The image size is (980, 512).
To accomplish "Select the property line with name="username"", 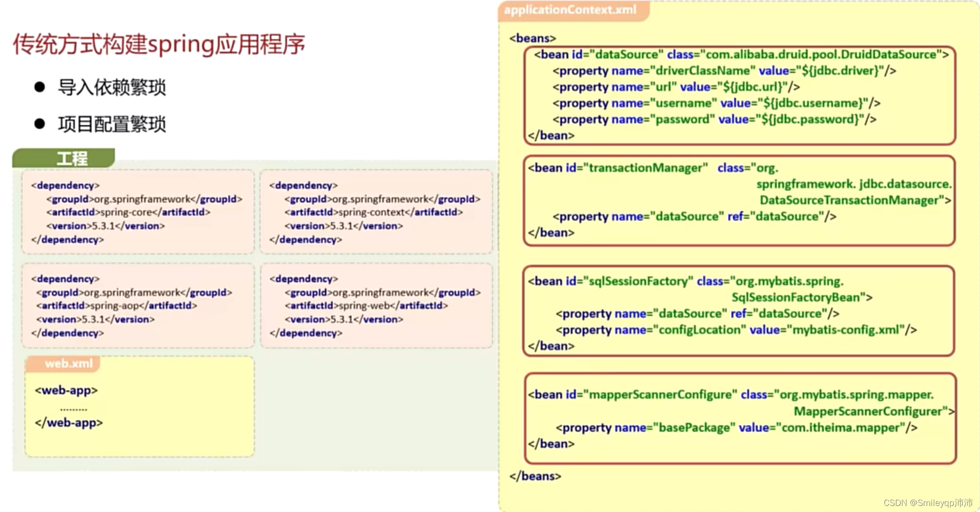I will tap(716, 103).
